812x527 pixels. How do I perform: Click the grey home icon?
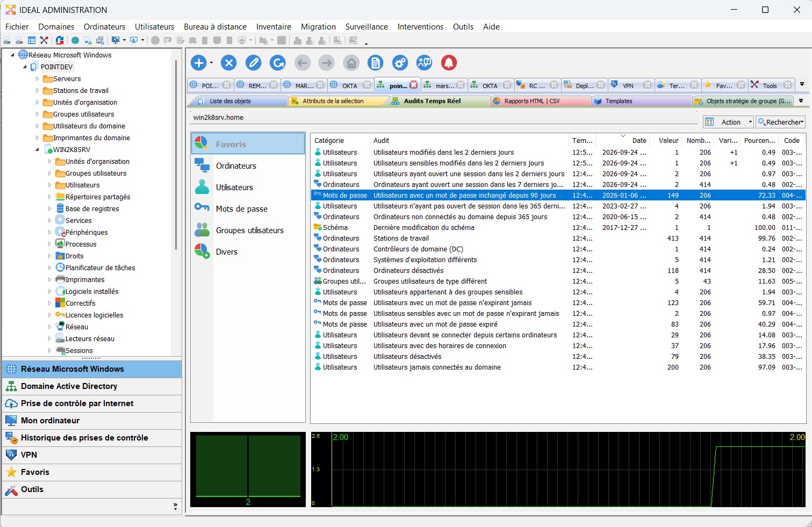pos(351,63)
